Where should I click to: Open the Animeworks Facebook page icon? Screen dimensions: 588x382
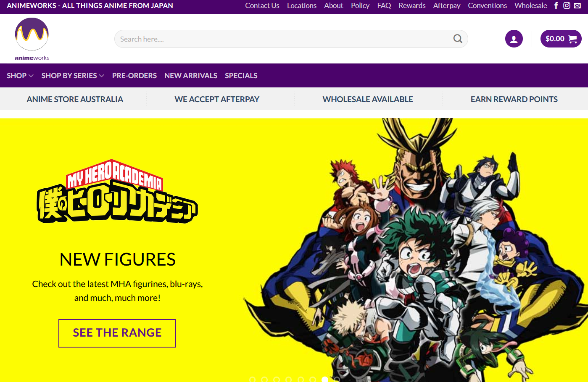(556, 5)
